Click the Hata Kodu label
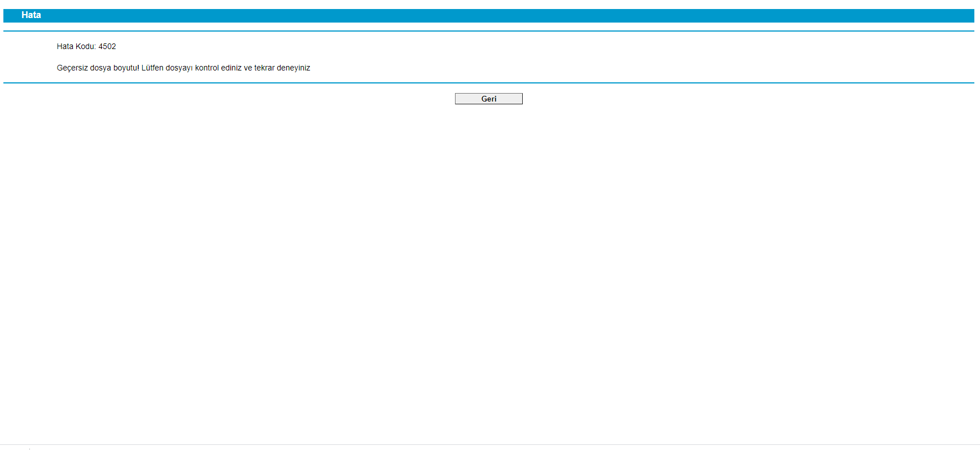Screen dimensions: 980x450 (76, 47)
